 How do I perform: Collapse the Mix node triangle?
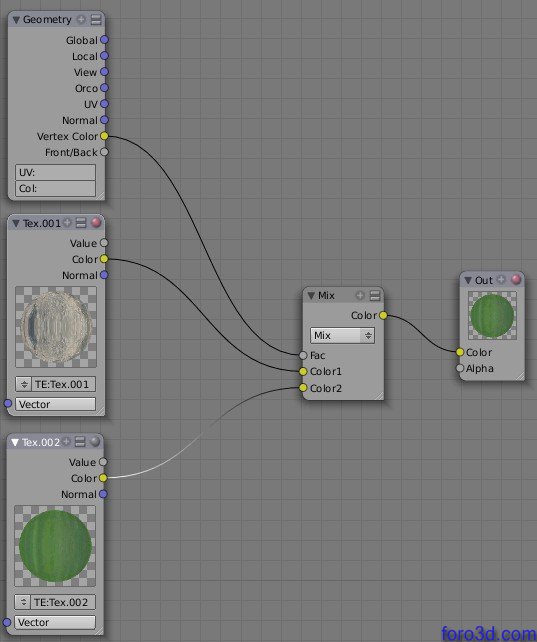pos(311,295)
